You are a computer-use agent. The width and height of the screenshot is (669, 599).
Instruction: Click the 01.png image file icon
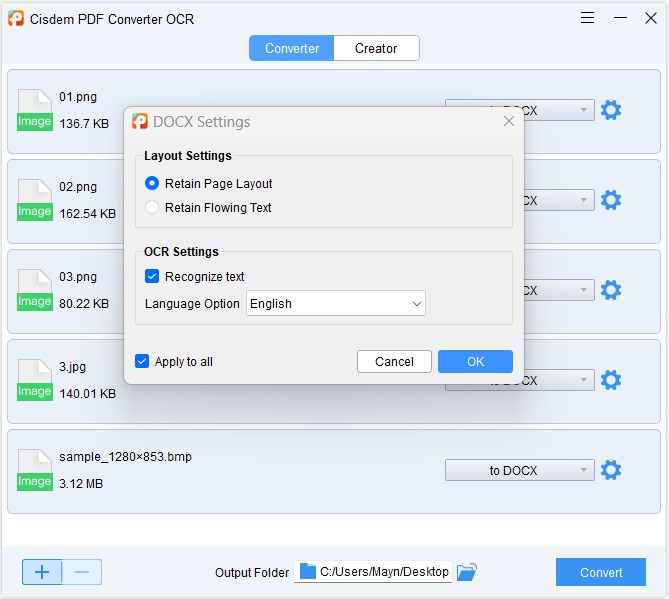pos(35,110)
